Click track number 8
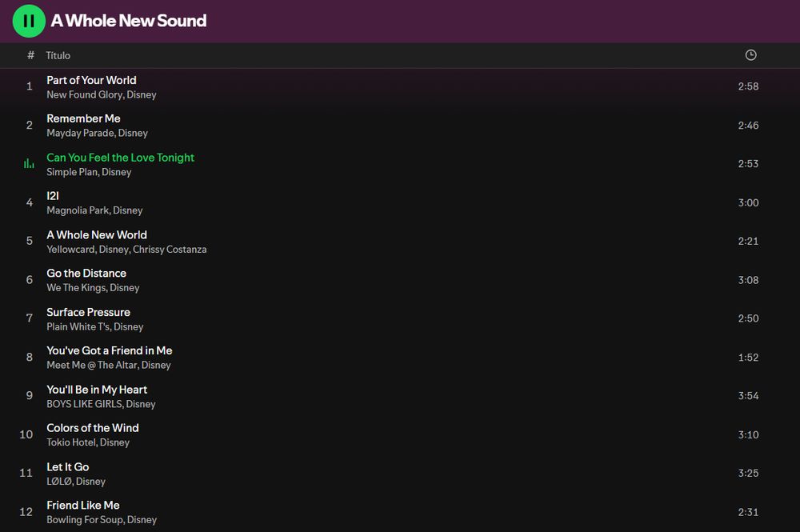Screen dimensions: 800x532 click(x=29, y=357)
